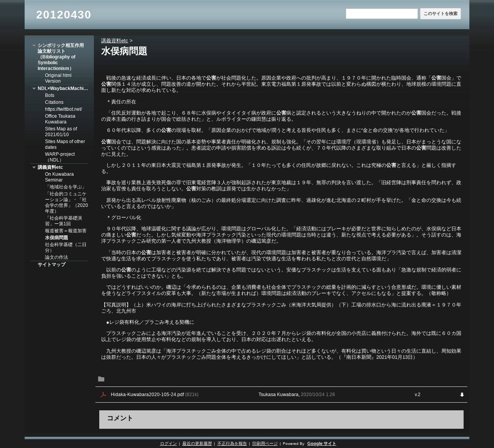Open WARP-project（NDL） sidebar link
Screen dimensions: 494x448
click(60, 157)
